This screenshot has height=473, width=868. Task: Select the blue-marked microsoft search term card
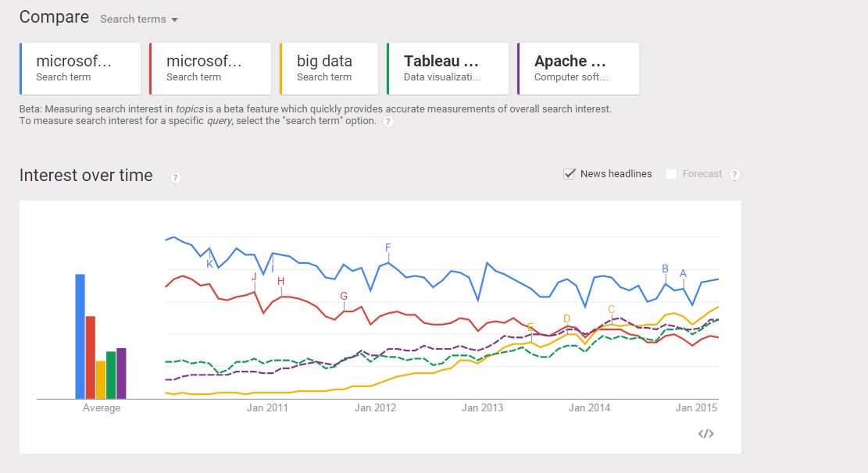pyautogui.click(x=80, y=68)
